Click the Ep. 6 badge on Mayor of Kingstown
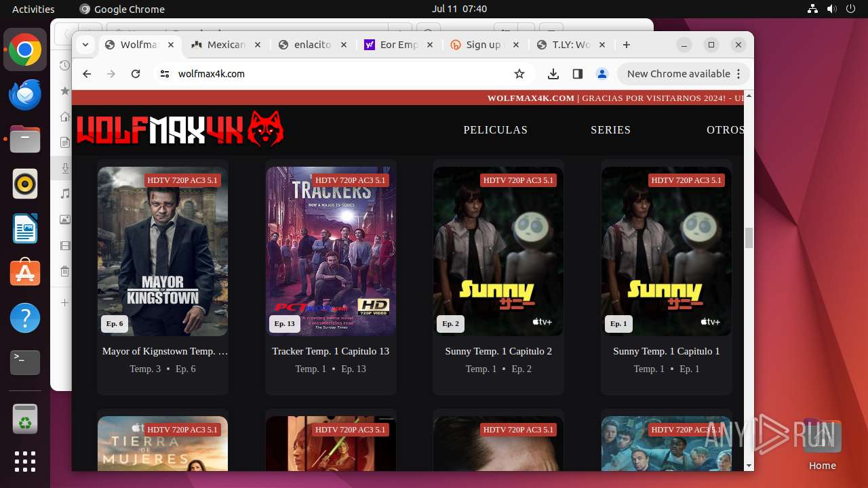The width and height of the screenshot is (868, 488). pos(115,324)
